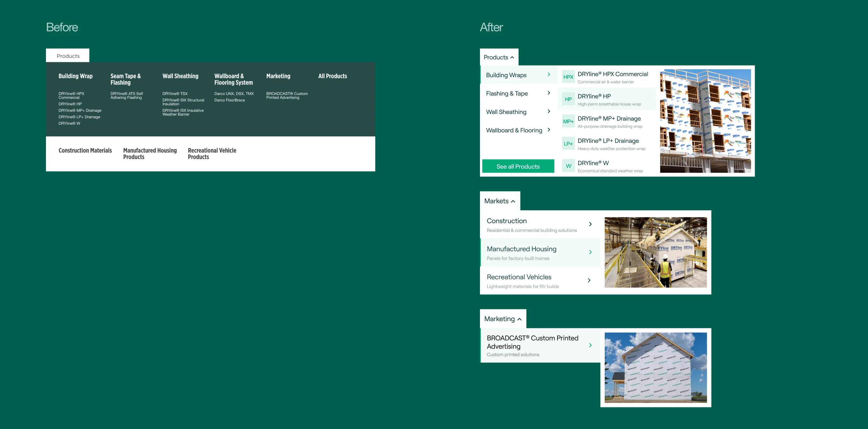Screen dimensions: 868x429
Task: Open Manufactured Housing via its chevron
Action: (590, 252)
